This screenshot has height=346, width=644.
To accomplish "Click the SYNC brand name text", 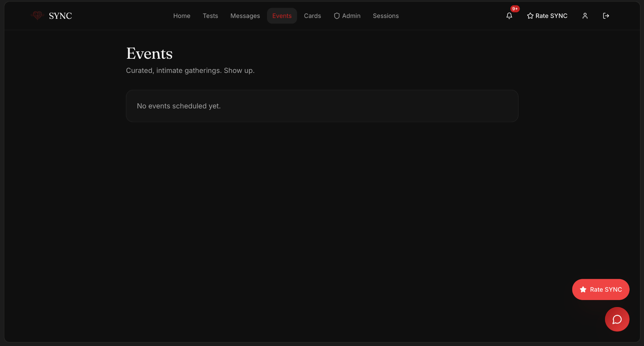I will pos(60,16).
